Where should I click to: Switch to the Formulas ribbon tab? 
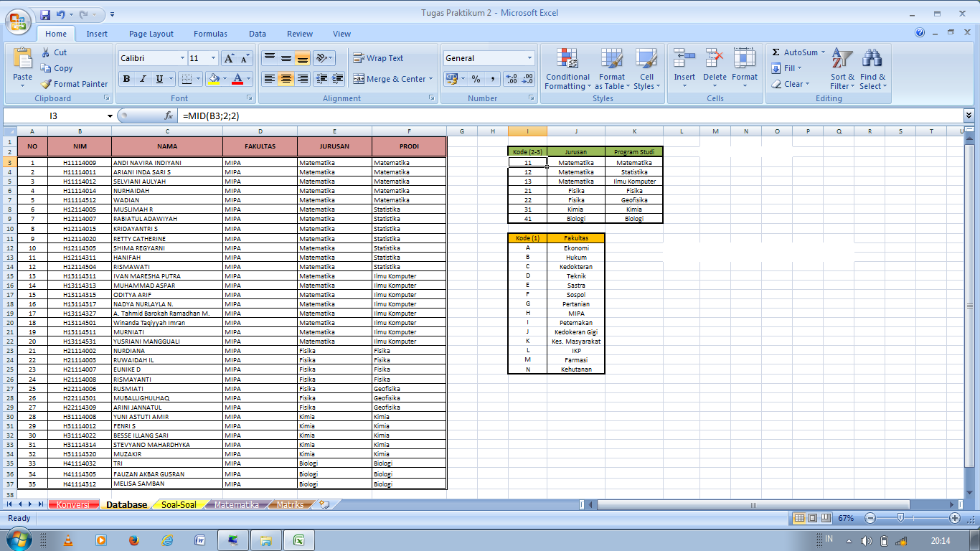[x=210, y=33]
